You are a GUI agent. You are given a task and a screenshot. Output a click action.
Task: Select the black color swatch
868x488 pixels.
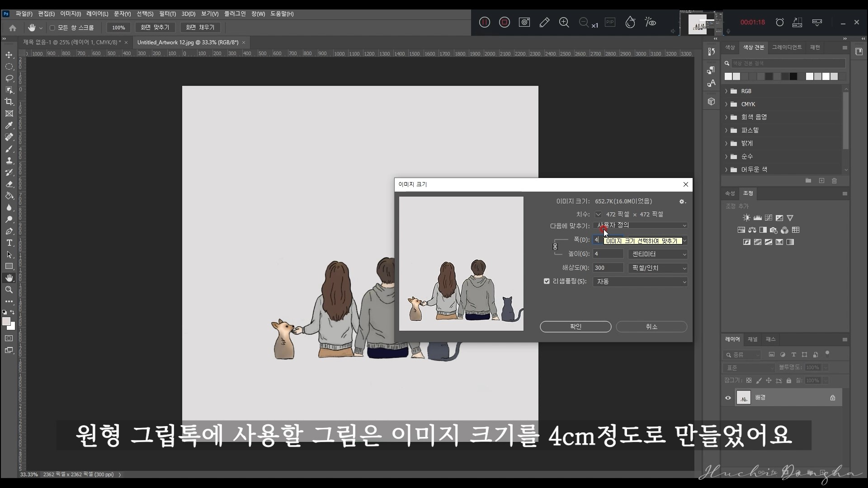point(793,77)
